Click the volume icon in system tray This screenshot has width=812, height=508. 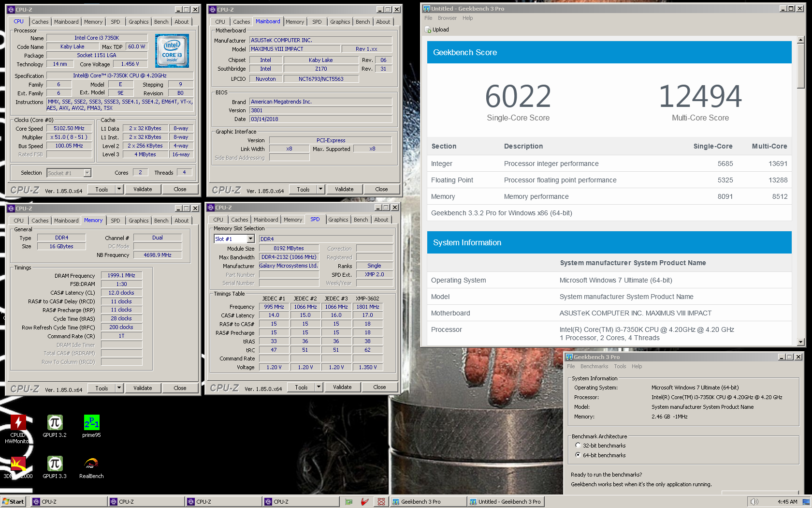pyautogui.click(x=754, y=502)
